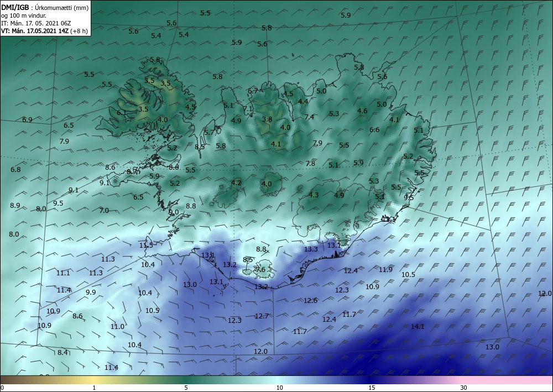Select the 7.8 value in central Iceland
553x392 pixels.
pos(310,164)
